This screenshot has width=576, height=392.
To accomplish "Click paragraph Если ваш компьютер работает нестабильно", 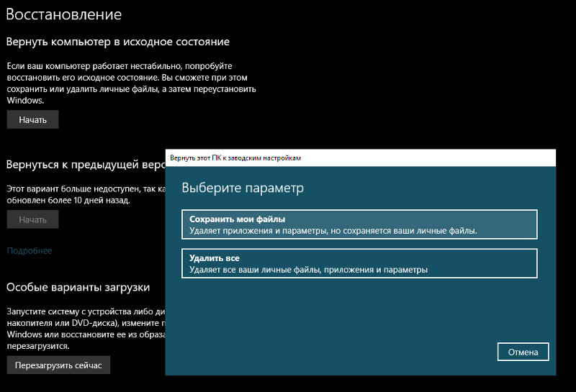I will (132, 83).
